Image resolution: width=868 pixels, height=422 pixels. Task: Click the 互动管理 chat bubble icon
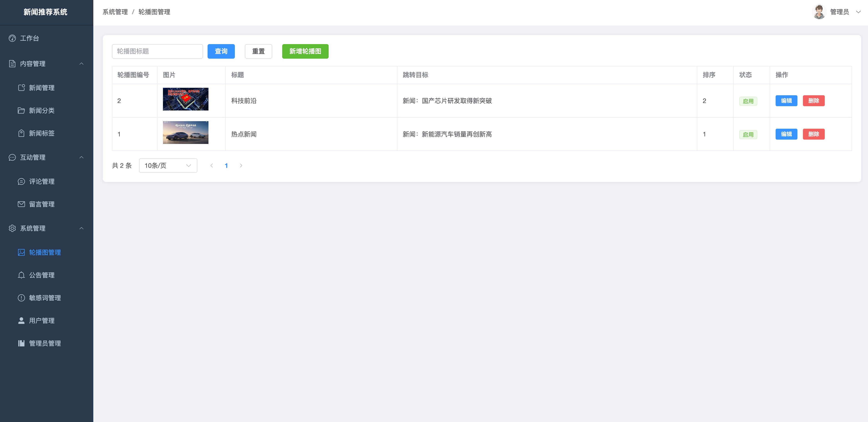point(12,158)
